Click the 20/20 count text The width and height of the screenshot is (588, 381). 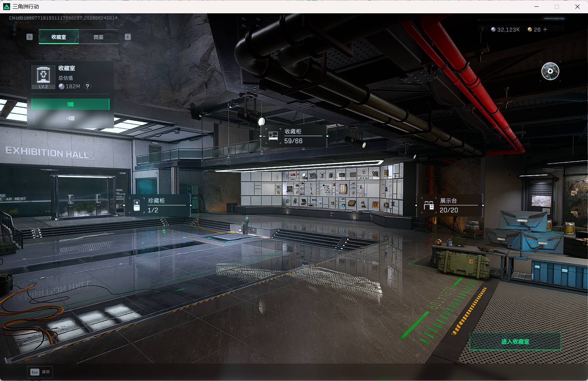coord(449,210)
